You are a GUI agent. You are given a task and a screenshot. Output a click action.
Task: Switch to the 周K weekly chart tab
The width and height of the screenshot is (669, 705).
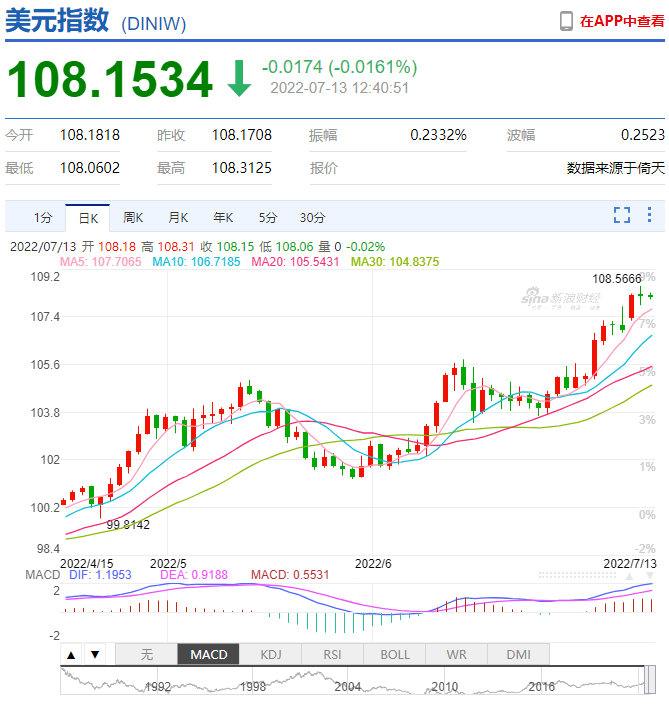(x=133, y=217)
